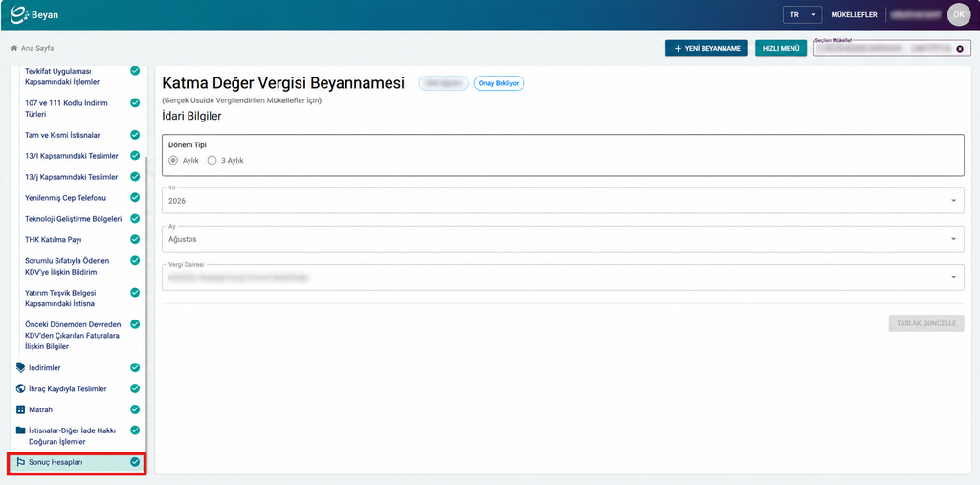980x485 pixels.
Task: Click the tag icon next to İndirimler
Action: pos(21,367)
